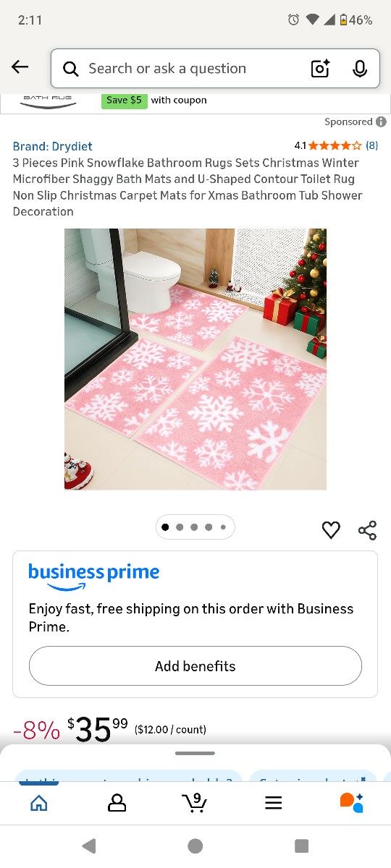Tap the Brand: Drydiet link

coord(52,146)
